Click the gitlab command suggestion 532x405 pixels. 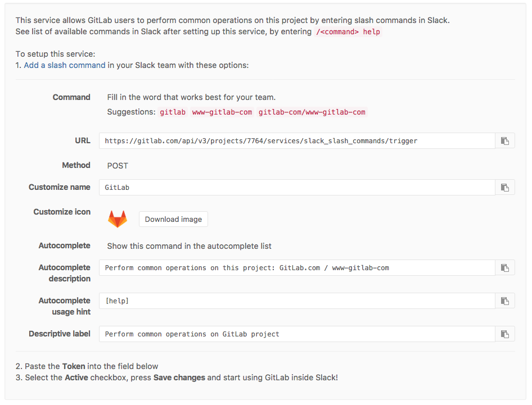tap(172, 112)
